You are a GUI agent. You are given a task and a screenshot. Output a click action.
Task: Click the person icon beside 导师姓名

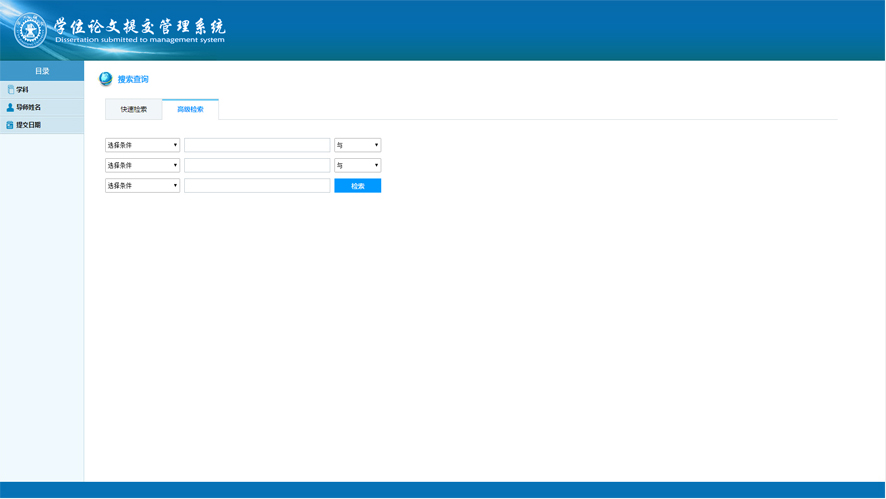pos(10,108)
